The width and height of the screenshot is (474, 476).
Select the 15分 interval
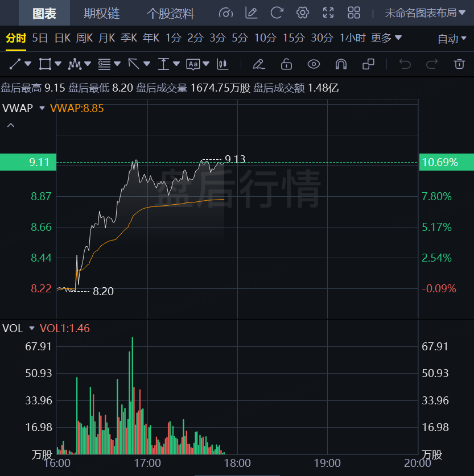click(294, 38)
